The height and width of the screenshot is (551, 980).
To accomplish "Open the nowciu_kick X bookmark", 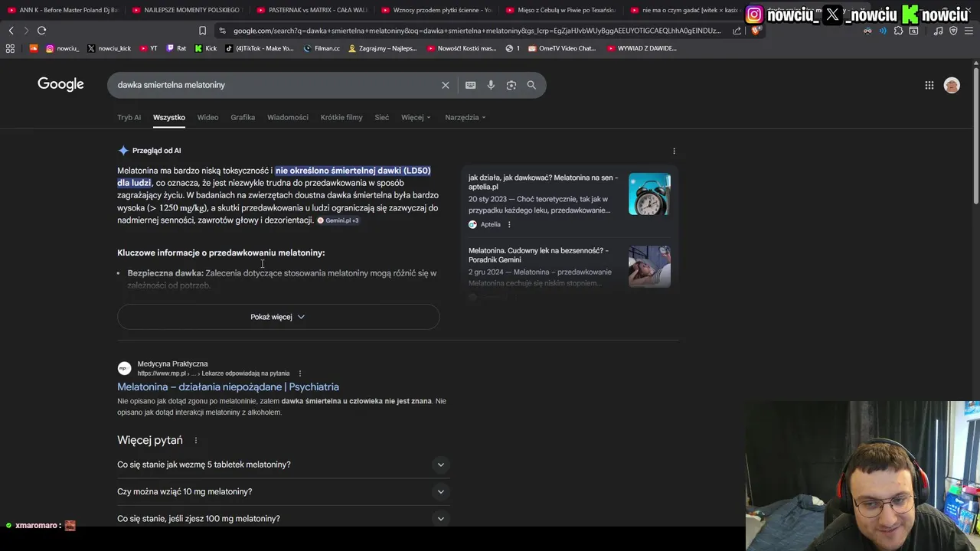I will tap(109, 48).
